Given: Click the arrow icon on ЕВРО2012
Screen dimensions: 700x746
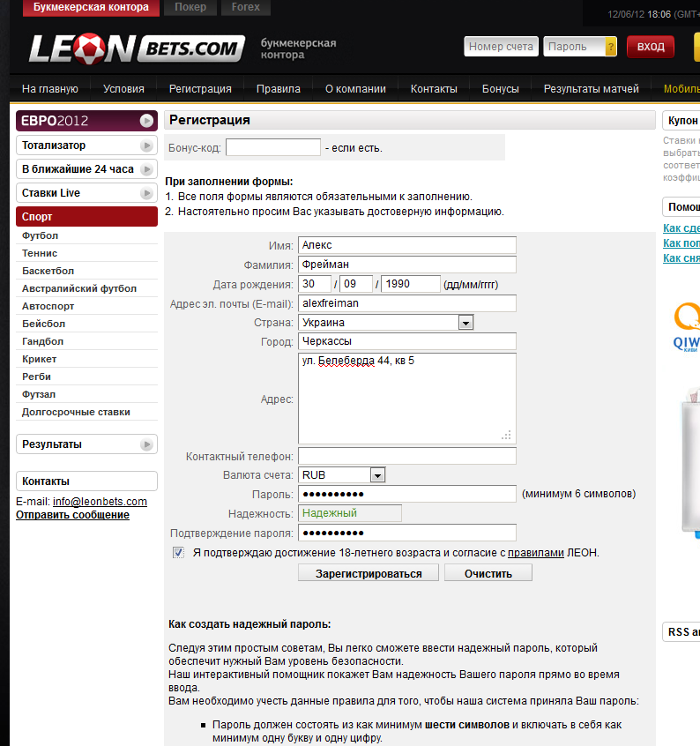Looking at the screenshot, I should [146, 121].
